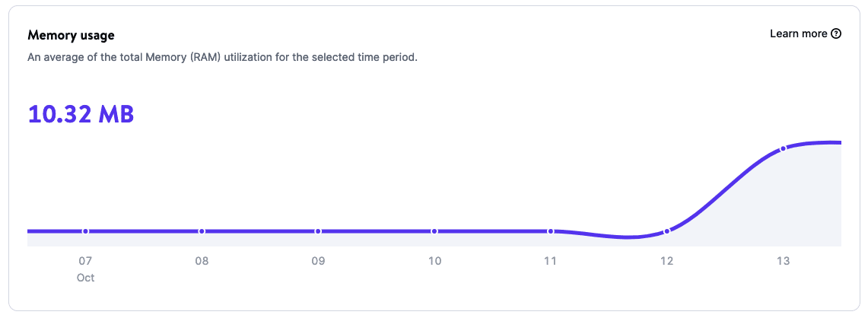Image resolution: width=868 pixels, height=318 pixels.
Task: Click the 11 x-axis date label
Action: 550,261
